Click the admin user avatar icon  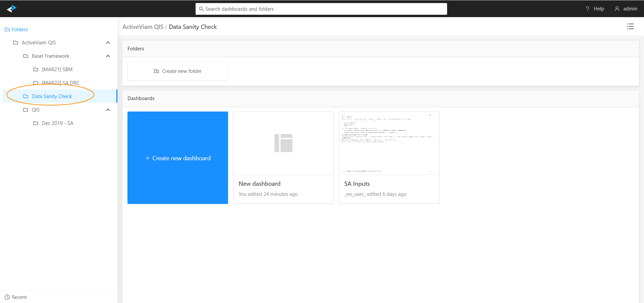pyautogui.click(x=617, y=9)
